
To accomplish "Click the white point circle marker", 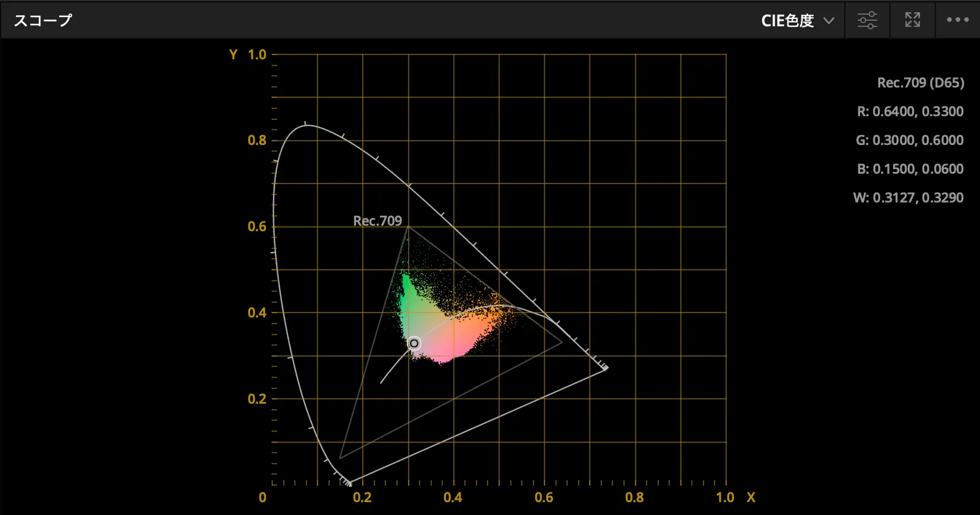I will coord(414,343).
